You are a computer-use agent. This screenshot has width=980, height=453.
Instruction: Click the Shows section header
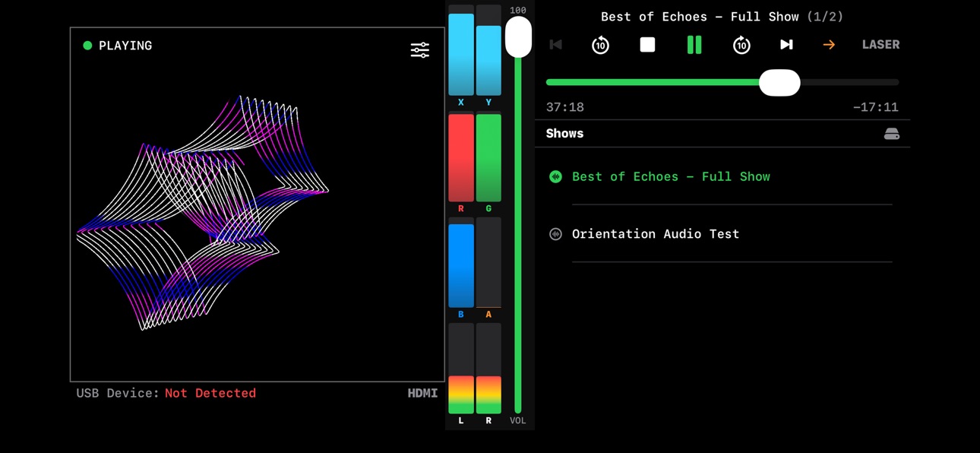coord(564,134)
